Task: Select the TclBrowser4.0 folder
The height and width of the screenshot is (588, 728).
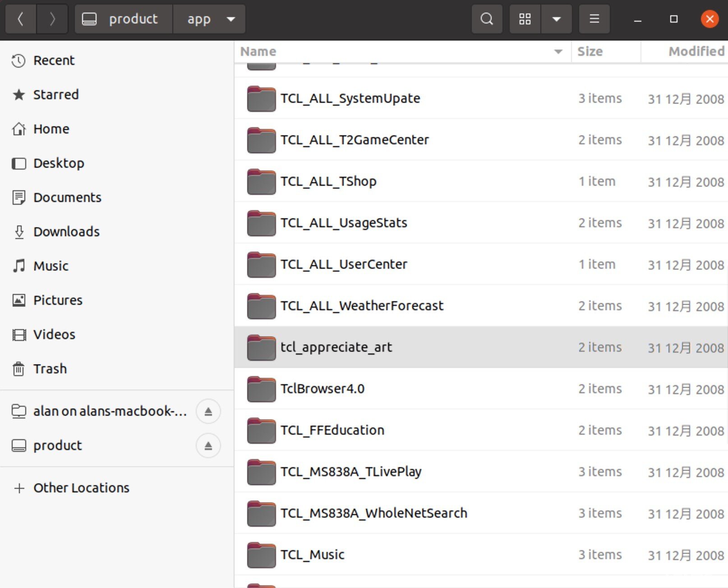Action: [x=322, y=389]
